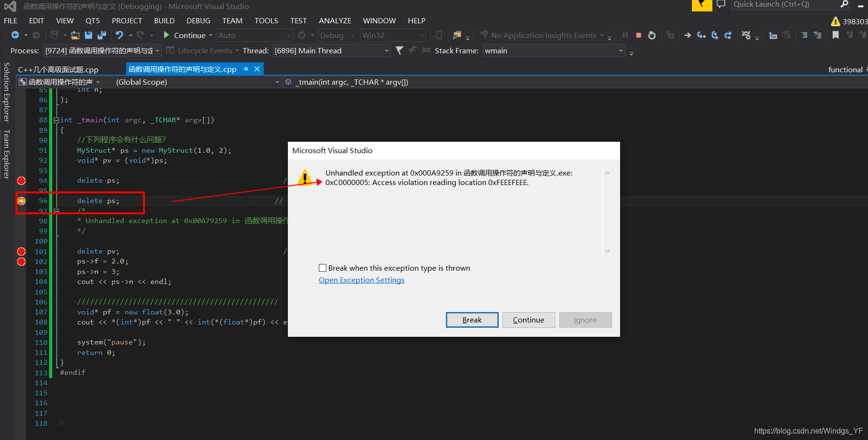Click the Quick Launch search box

click(785, 5)
